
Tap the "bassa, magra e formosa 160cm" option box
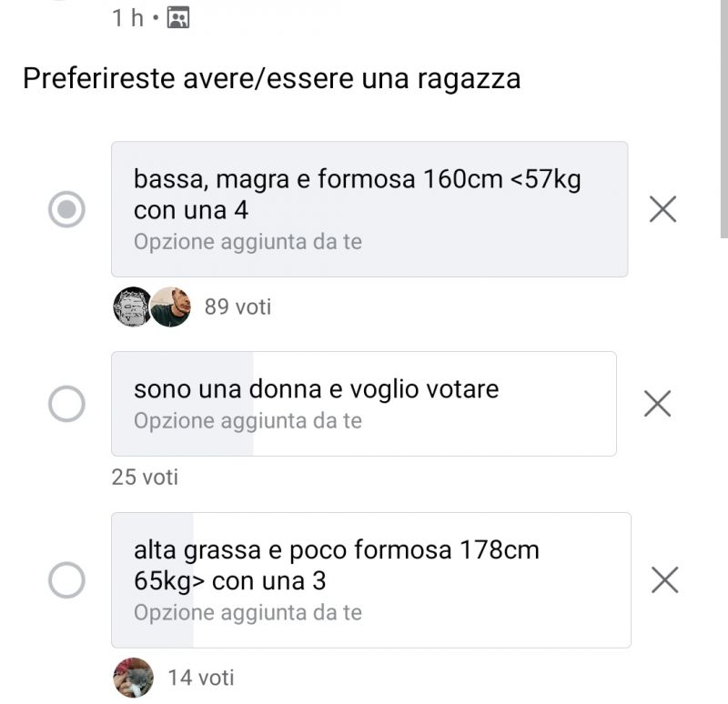tap(369, 208)
